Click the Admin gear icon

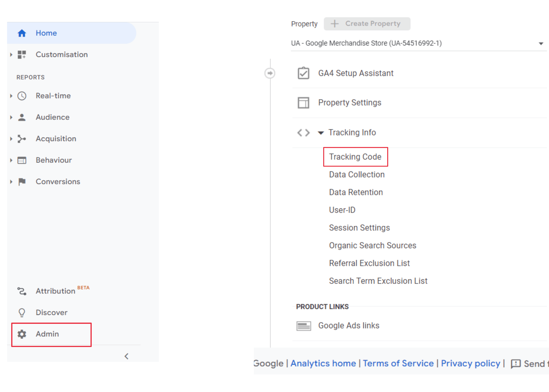(x=22, y=334)
